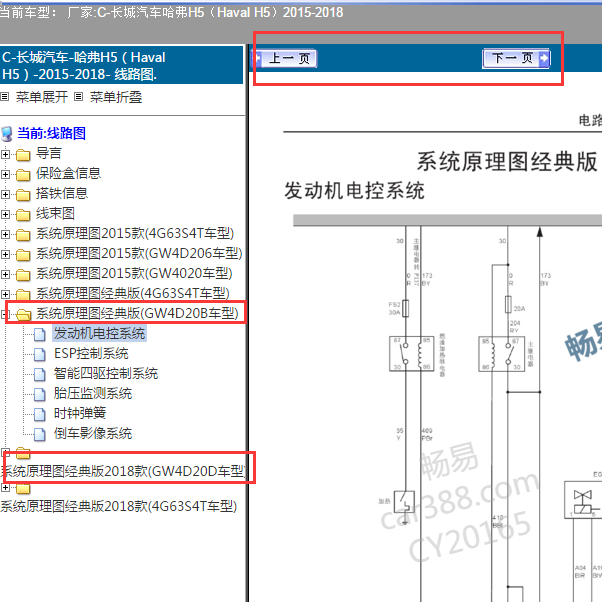Click the 发动机电控系统 heading in diagram
Screen dimensions: 602x602
(x=354, y=191)
